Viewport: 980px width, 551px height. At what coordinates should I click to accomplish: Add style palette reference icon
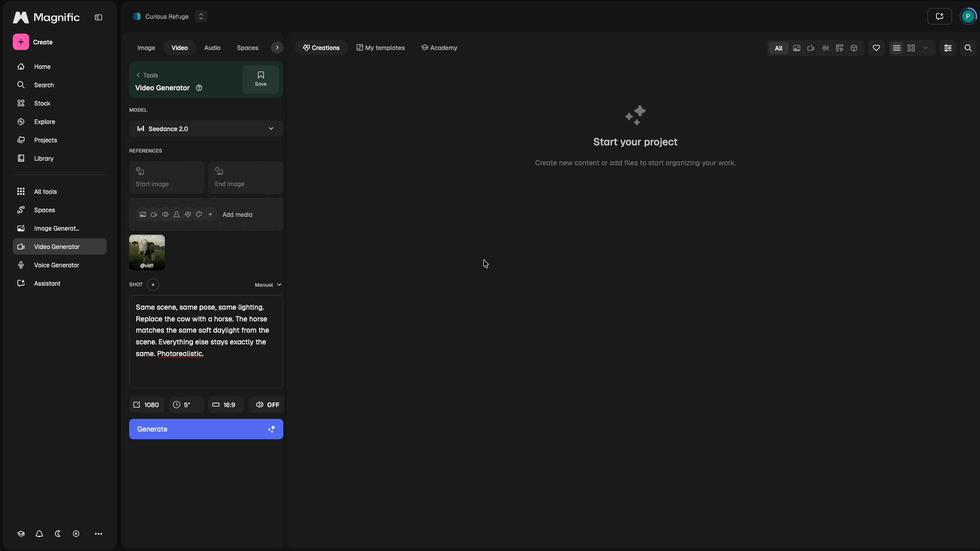[x=199, y=215]
